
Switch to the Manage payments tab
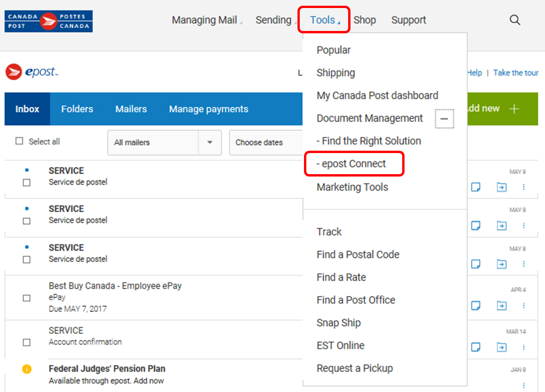208,108
